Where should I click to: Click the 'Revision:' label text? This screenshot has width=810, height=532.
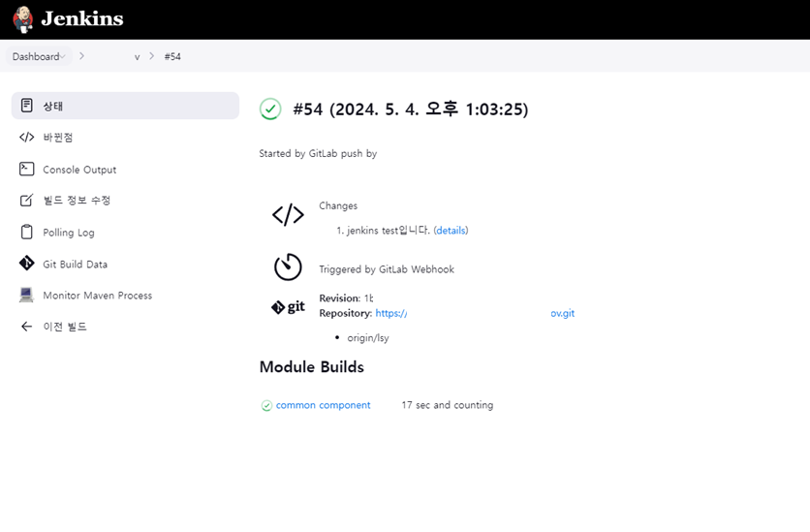[x=340, y=298]
